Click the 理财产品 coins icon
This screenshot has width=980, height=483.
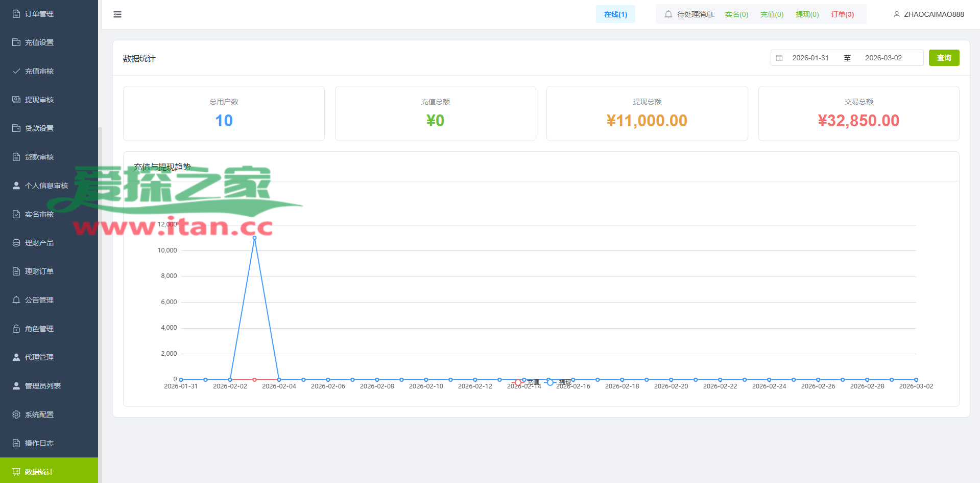pyautogui.click(x=16, y=243)
